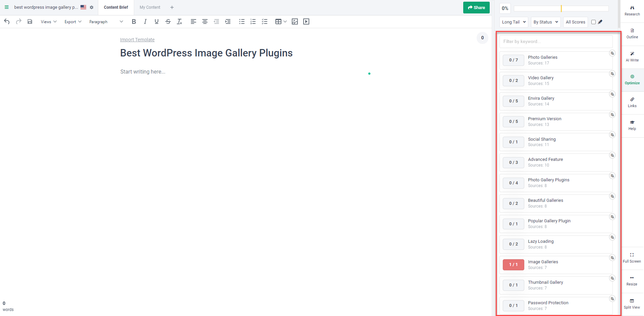
Task: Click the Start writing here placeholder
Action: click(x=143, y=72)
